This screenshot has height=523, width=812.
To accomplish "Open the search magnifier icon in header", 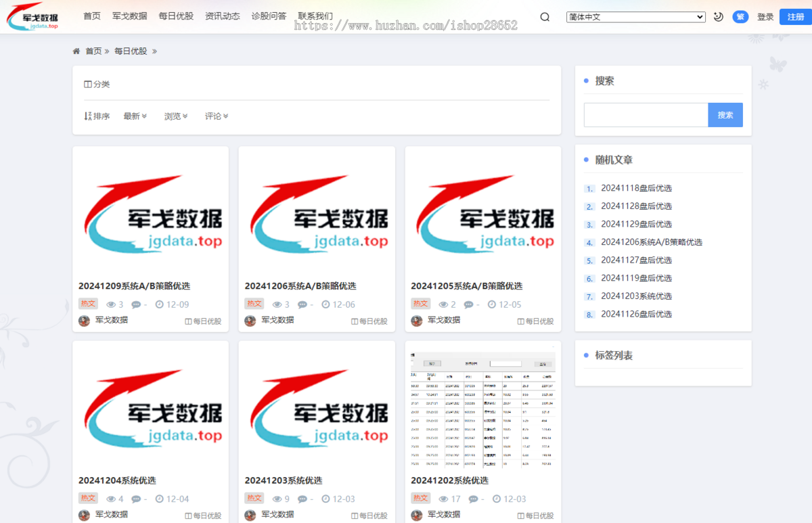I will click(545, 17).
